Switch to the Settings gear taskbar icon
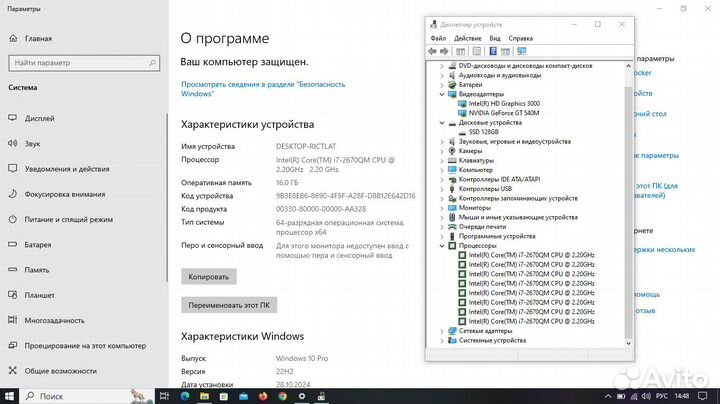The height and width of the screenshot is (404, 720). click(x=302, y=396)
